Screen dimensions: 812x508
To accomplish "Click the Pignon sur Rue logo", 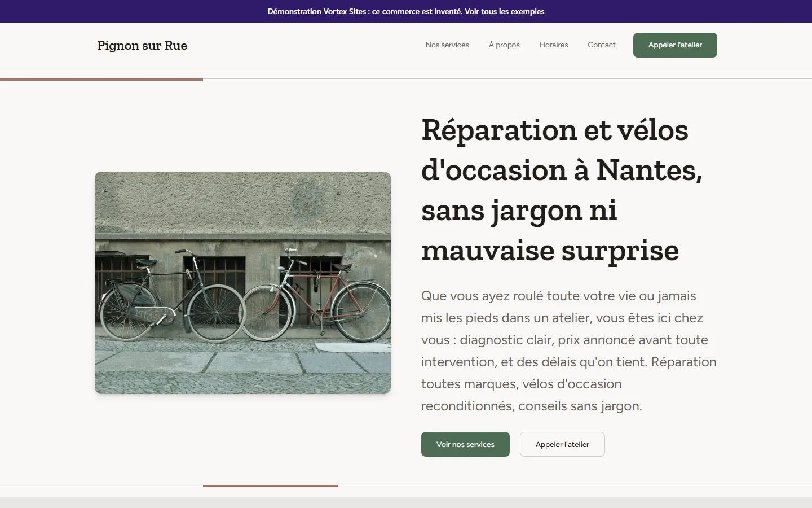I will click(x=142, y=45).
